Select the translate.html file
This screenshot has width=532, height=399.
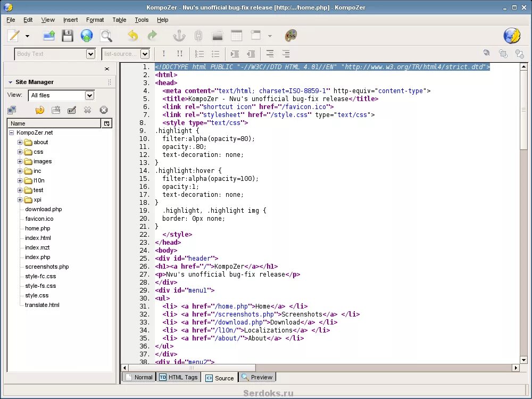(x=42, y=305)
